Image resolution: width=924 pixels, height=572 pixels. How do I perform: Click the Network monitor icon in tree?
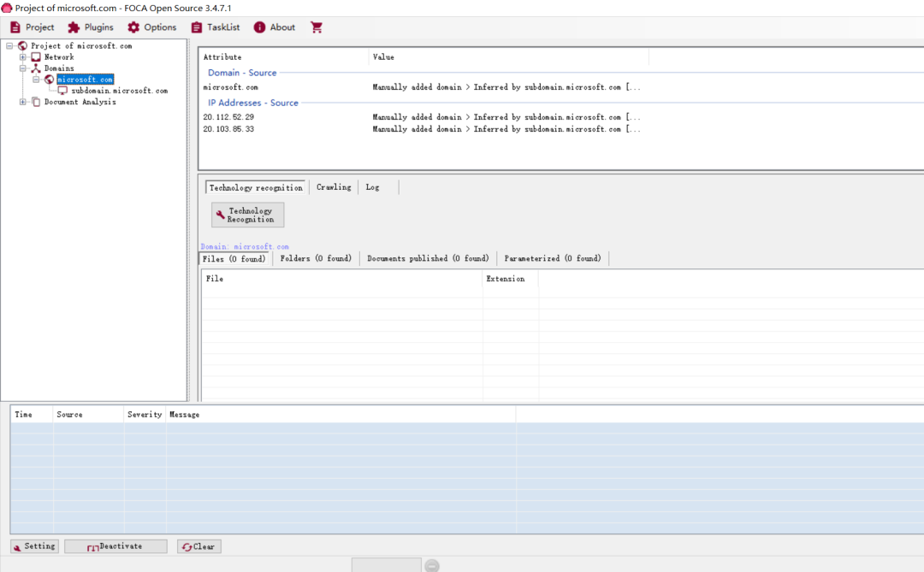click(x=36, y=57)
